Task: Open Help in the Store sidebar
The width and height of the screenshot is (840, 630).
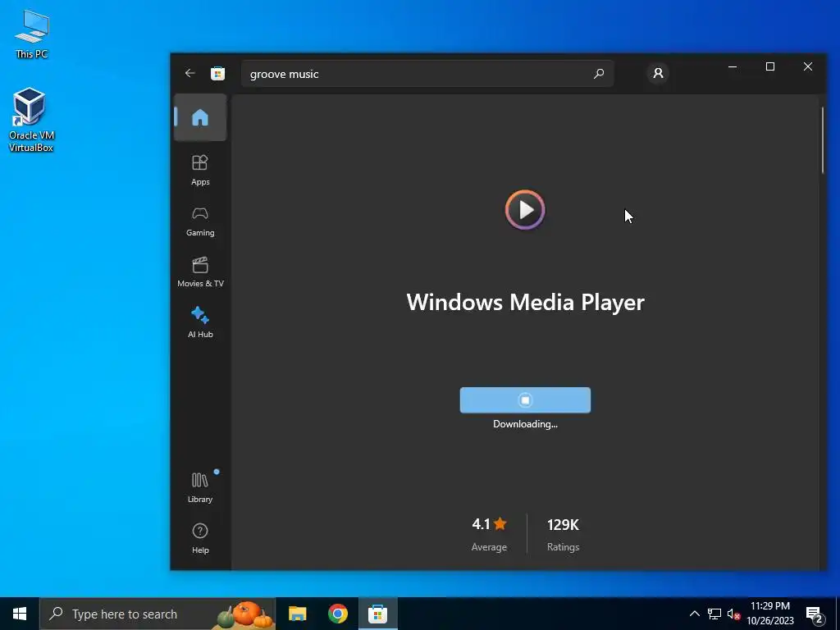Action: coord(200,538)
